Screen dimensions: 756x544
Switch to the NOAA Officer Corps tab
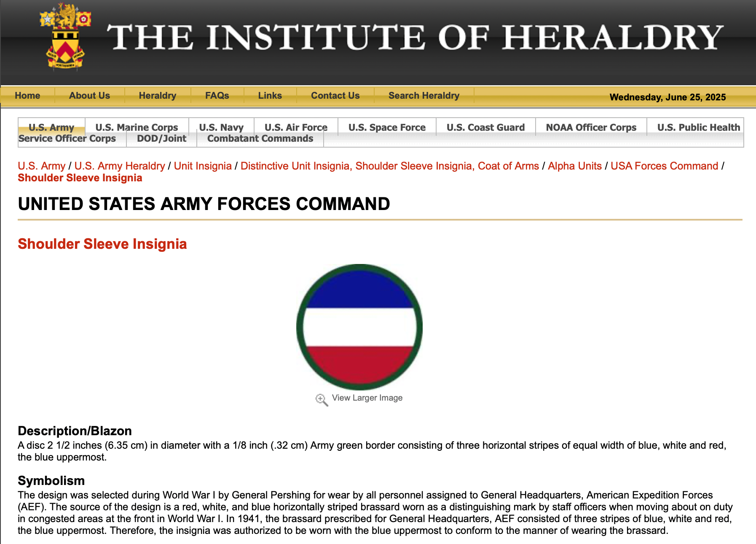tap(591, 127)
